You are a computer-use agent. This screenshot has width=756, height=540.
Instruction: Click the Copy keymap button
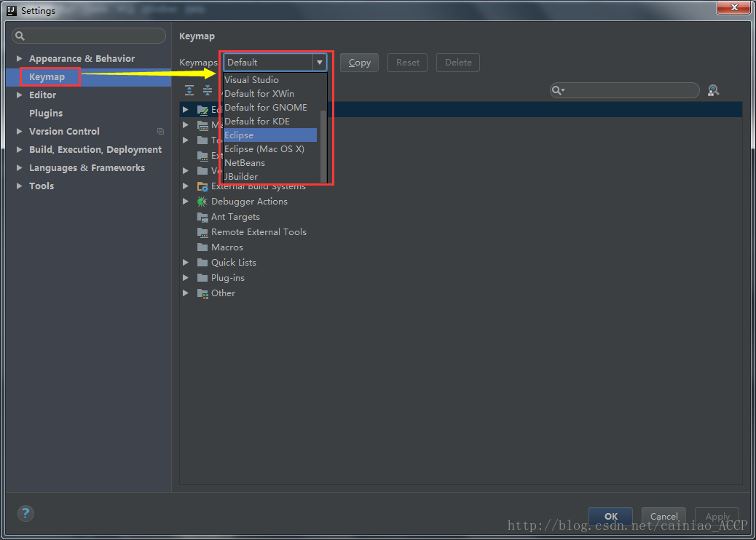(359, 63)
